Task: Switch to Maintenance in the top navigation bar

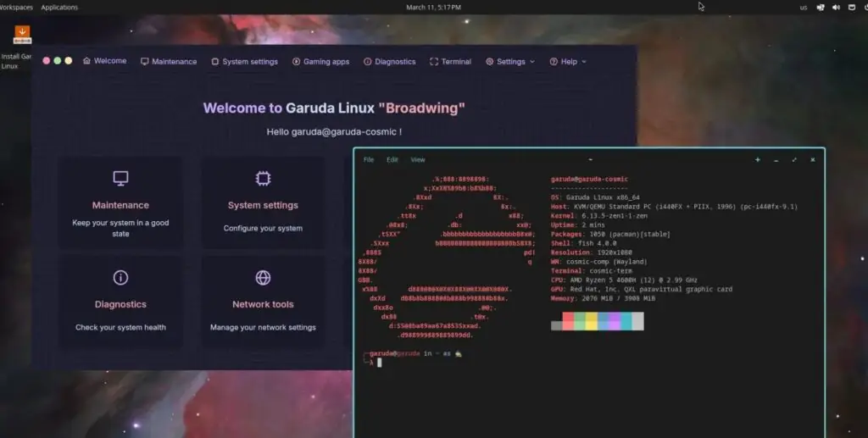Action: coord(169,61)
